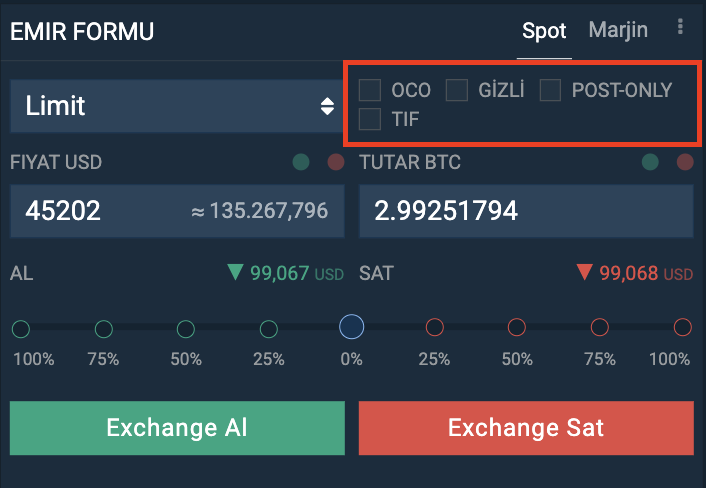Click the Exchange Sat button

(526, 428)
